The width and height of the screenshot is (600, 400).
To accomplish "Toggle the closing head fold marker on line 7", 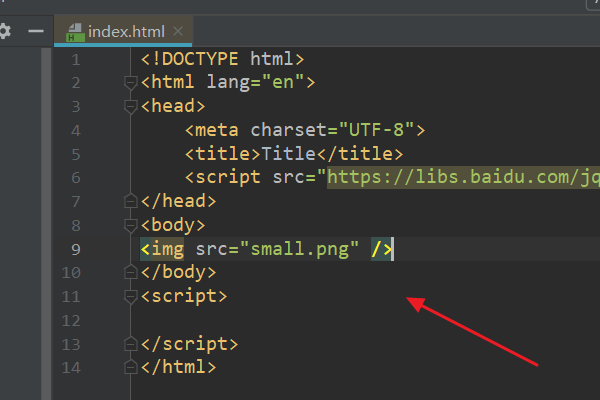I will coord(130,201).
